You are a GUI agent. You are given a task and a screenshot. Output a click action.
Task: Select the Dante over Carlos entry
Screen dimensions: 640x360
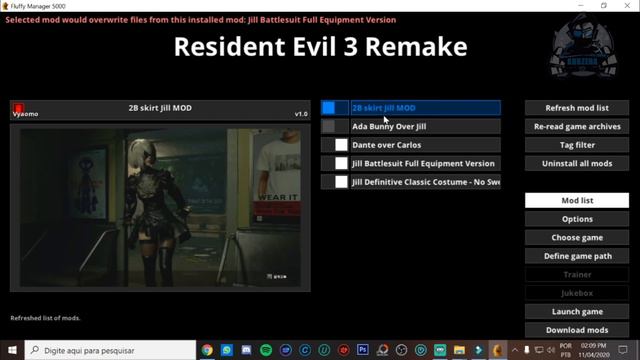(x=425, y=145)
